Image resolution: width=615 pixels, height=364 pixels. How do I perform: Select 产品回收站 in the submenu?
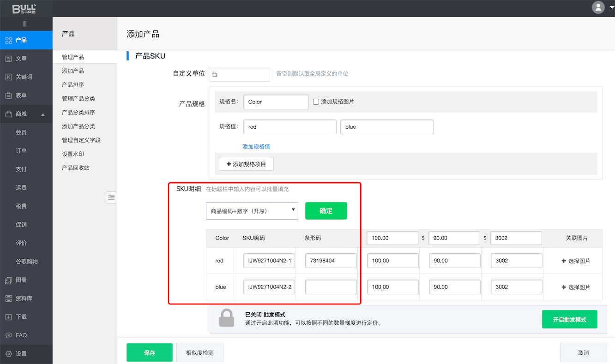tap(76, 168)
